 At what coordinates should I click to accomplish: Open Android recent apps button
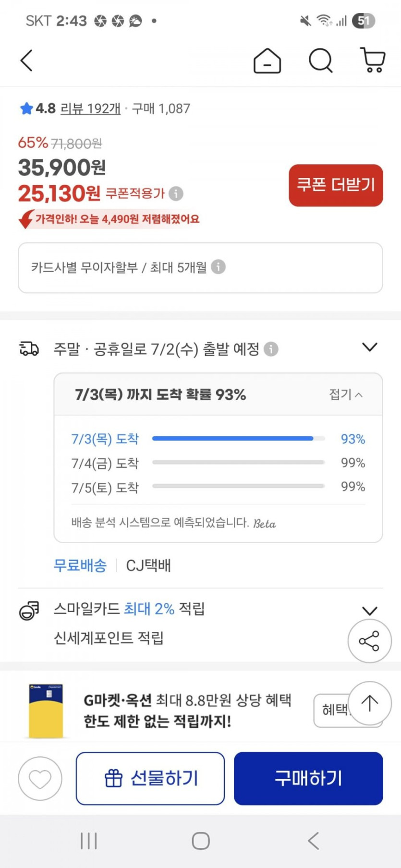point(89,841)
